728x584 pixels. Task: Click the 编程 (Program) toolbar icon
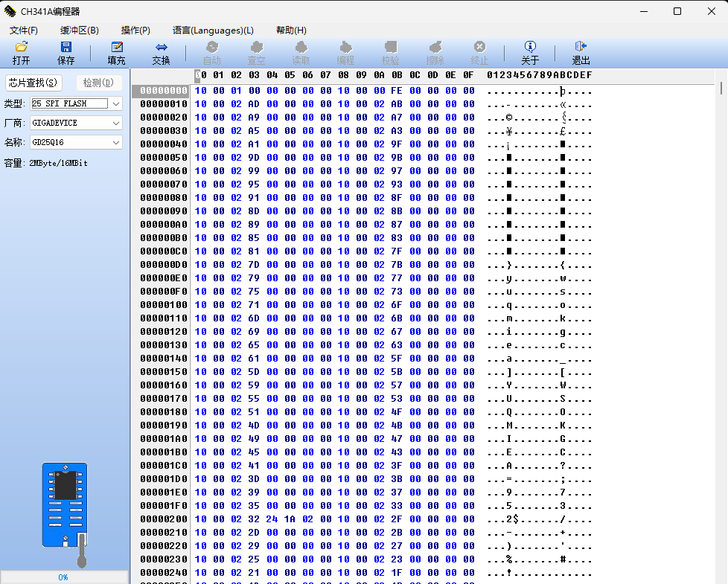pos(345,52)
